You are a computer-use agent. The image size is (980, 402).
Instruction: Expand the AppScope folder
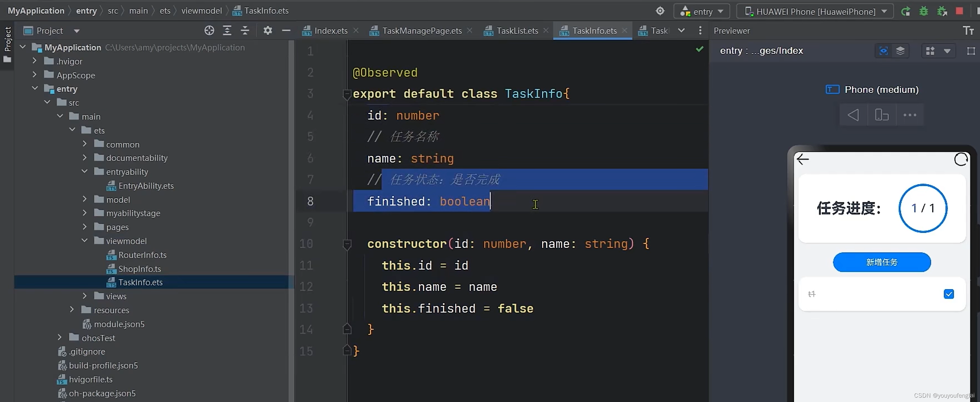point(34,75)
